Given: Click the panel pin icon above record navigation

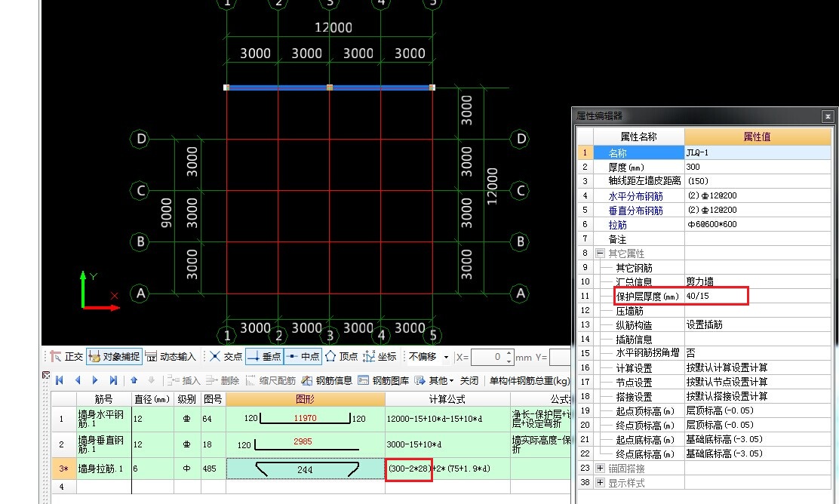Looking at the screenshot, I should coord(45,374).
